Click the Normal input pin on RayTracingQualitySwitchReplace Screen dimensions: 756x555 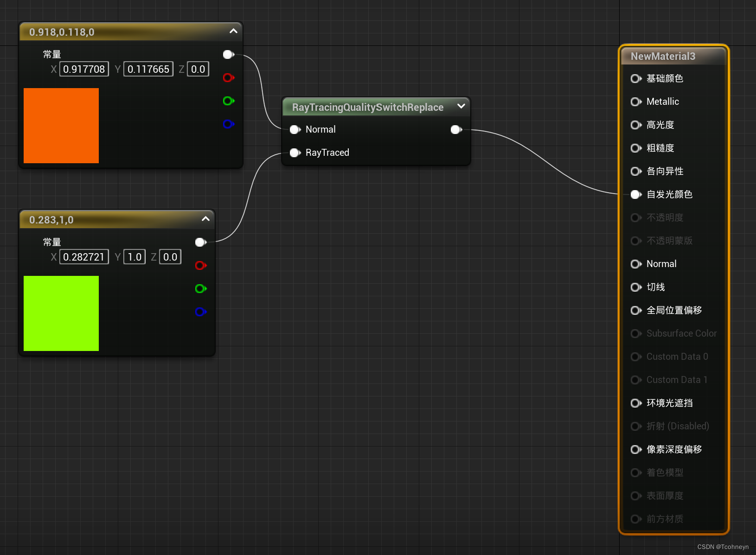(295, 130)
